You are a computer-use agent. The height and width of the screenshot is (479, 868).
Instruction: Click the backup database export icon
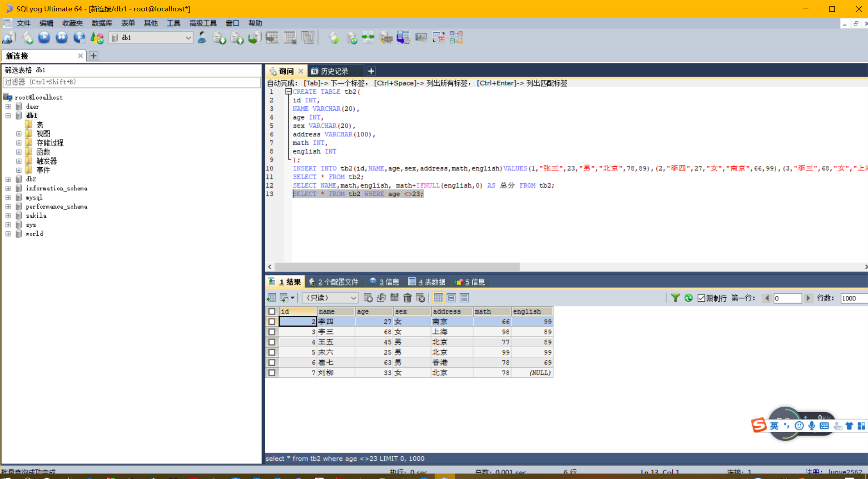pyautogui.click(x=237, y=38)
